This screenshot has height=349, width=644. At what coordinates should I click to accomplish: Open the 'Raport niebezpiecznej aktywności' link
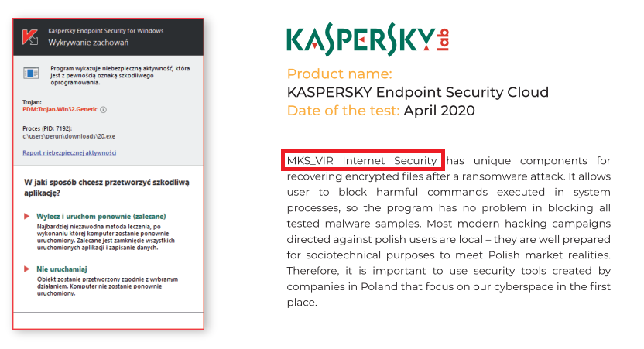(69, 152)
